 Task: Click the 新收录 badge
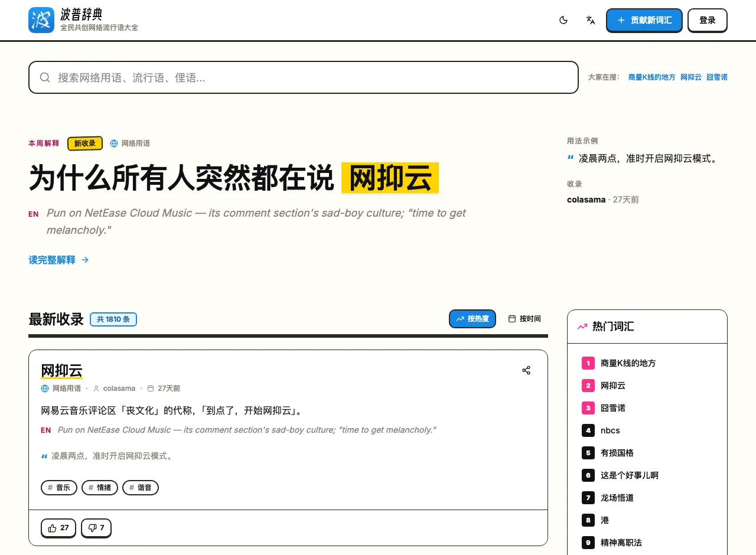pos(85,143)
